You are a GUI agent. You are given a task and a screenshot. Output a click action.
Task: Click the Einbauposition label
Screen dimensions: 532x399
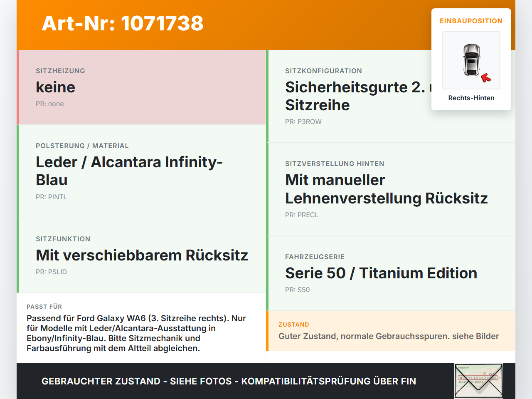point(471,21)
